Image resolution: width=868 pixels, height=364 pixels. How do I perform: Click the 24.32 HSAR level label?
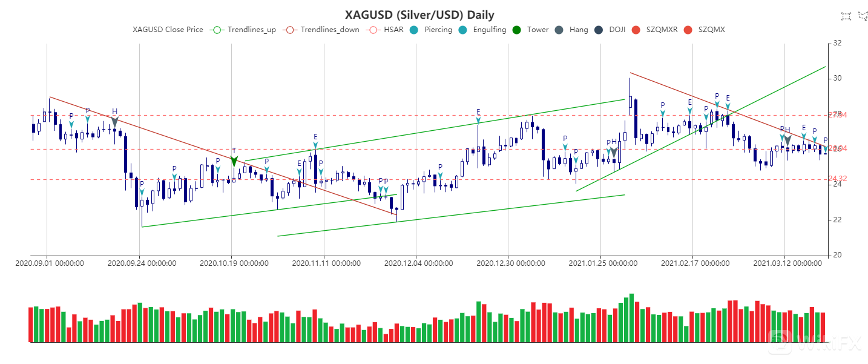coord(837,179)
